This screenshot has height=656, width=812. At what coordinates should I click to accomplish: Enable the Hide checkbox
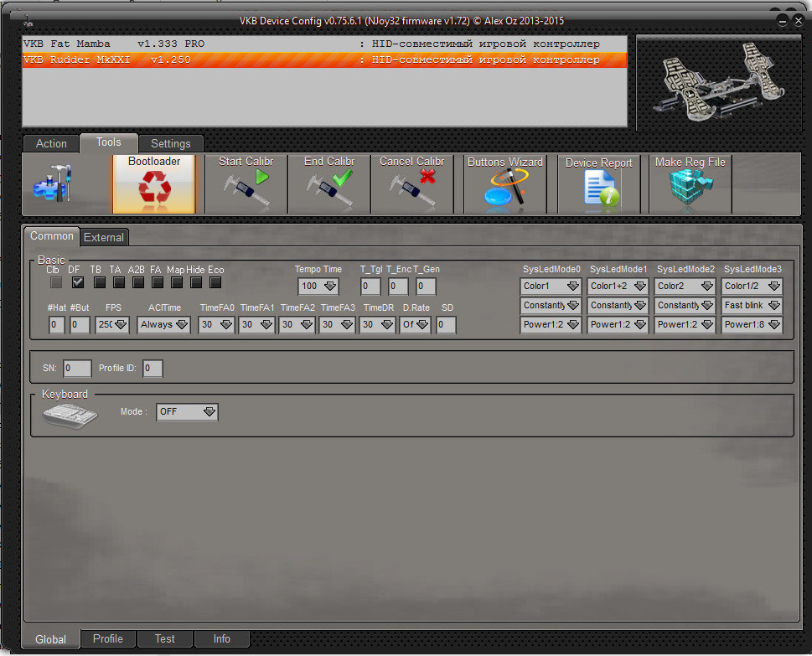tap(196, 282)
